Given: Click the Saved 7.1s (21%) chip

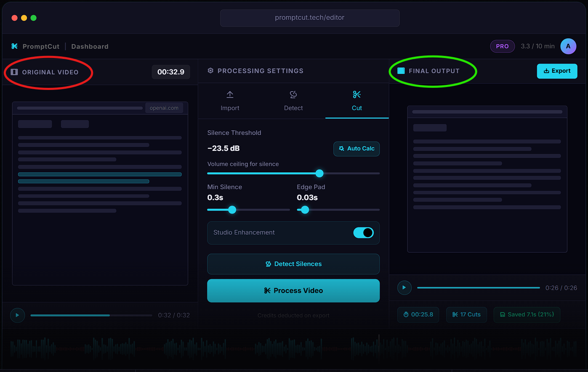Looking at the screenshot, I should click(x=527, y=314).
